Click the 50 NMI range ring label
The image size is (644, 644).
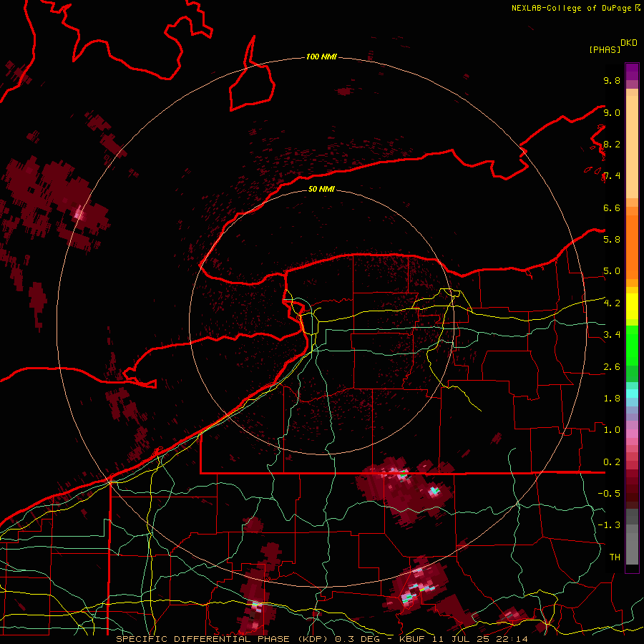coord(321,189)
